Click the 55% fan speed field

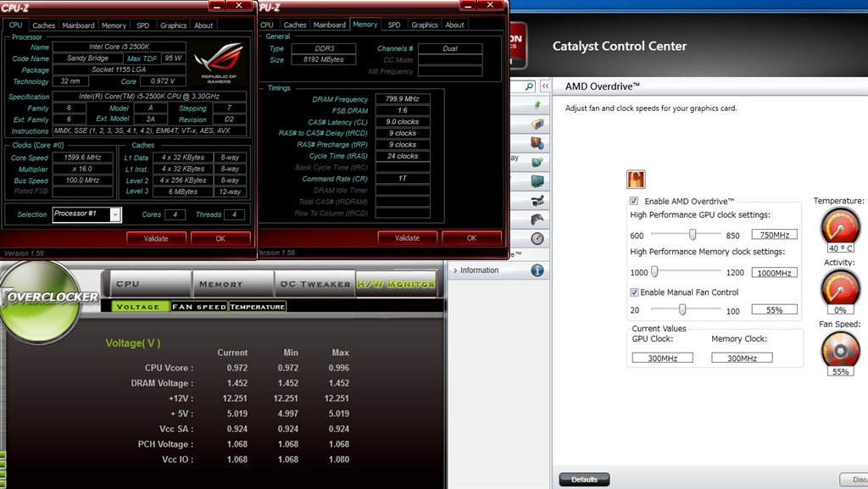[x=774, y=310]
